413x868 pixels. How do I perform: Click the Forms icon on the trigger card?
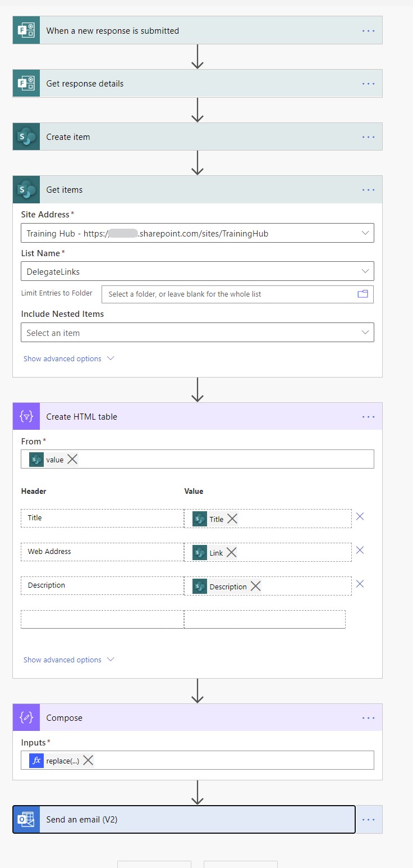pyautogui.click(x=26, y=30)
